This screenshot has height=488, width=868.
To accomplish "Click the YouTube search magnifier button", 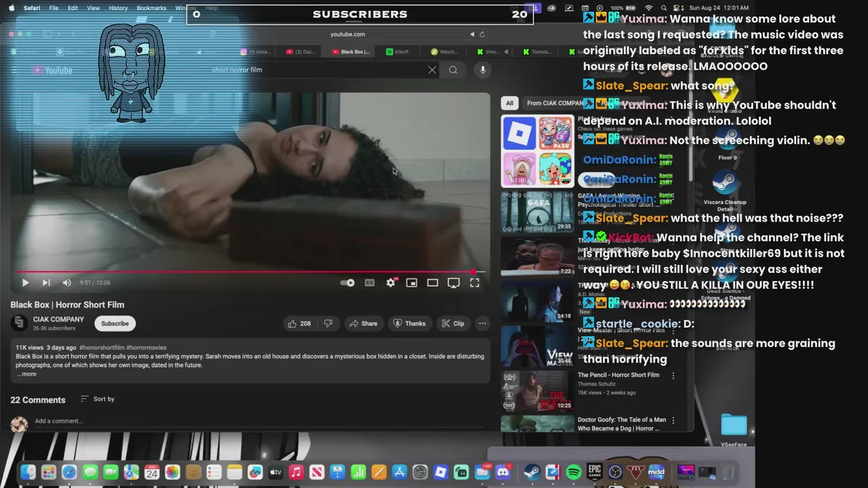I will [x=453, y=70].
